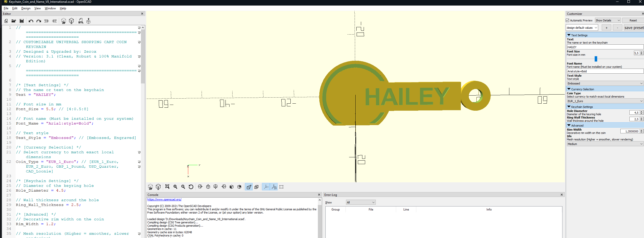Uncheck the Automatic Preview checkbox
This screenshot has height=238, width=644.
point(567,20)
